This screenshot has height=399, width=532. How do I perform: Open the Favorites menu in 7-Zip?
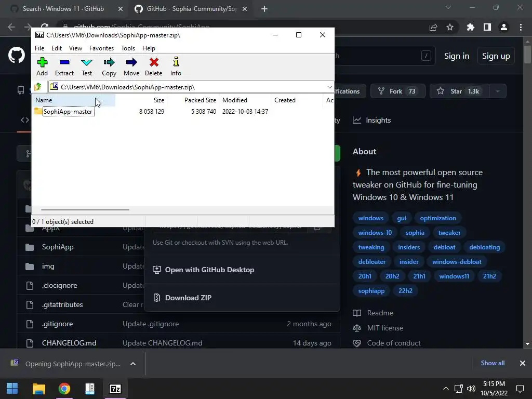click(x=101, y=48)
